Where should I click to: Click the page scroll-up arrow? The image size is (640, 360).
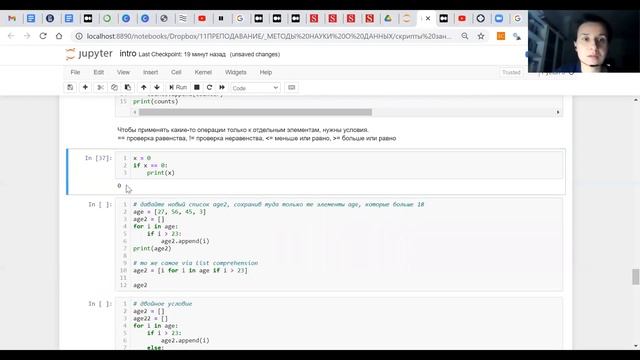point(636,100)
